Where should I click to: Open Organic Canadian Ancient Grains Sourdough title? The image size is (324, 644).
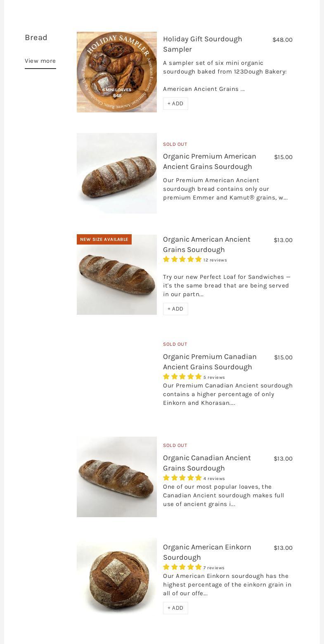pos(207,463)
